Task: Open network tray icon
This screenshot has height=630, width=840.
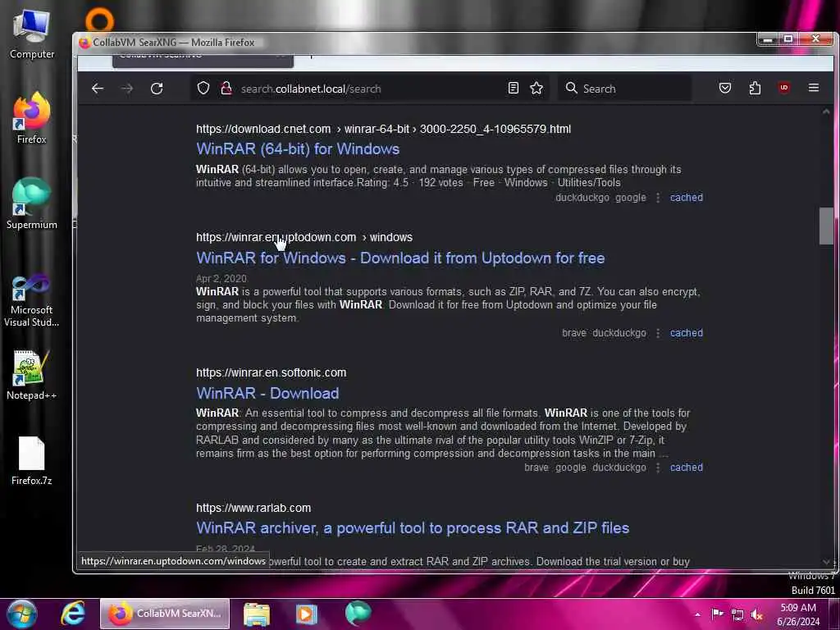Action: pos(737,614)
